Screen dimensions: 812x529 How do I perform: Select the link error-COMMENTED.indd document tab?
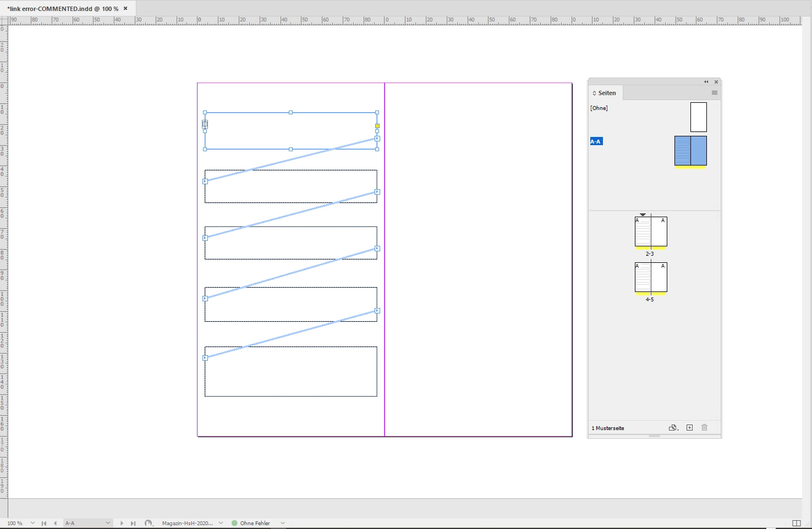coord(63,9)
